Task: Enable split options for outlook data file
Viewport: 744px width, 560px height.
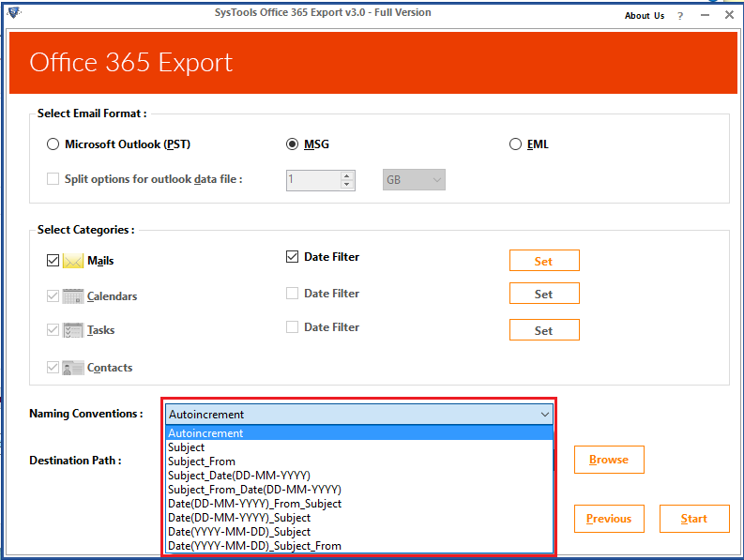Action: [x=53, y=179]
